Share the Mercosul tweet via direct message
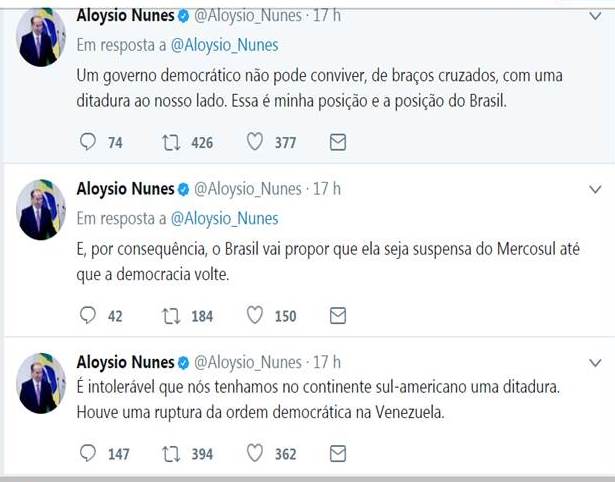Screen dimensions: 615x482 [338, 316]
